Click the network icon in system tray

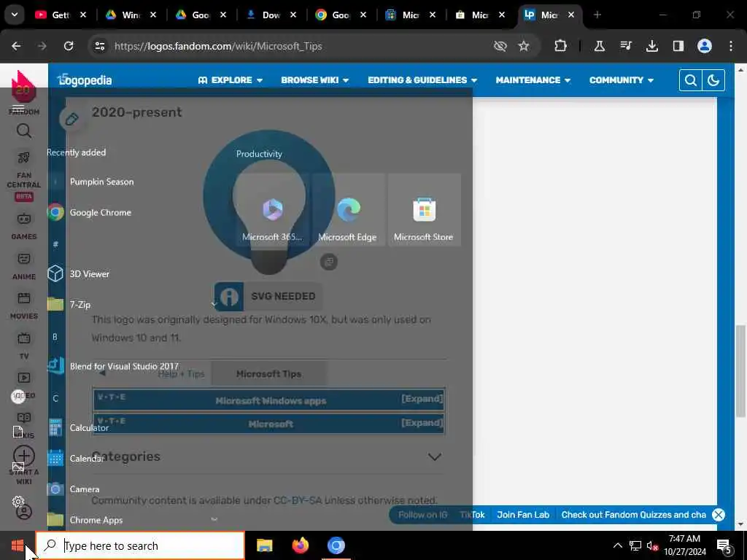point(635,545)
